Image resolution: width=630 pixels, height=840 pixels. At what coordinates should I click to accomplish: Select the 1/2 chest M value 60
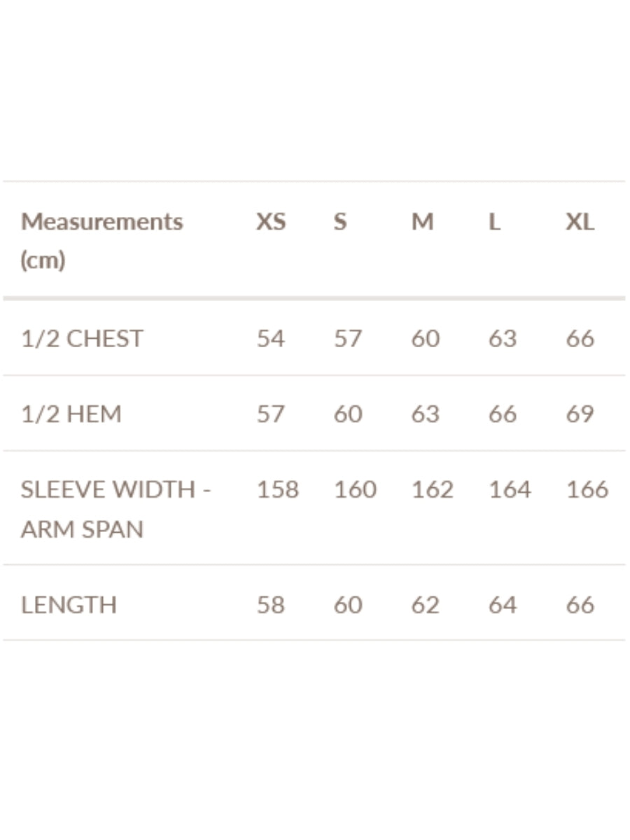(425, 338)
